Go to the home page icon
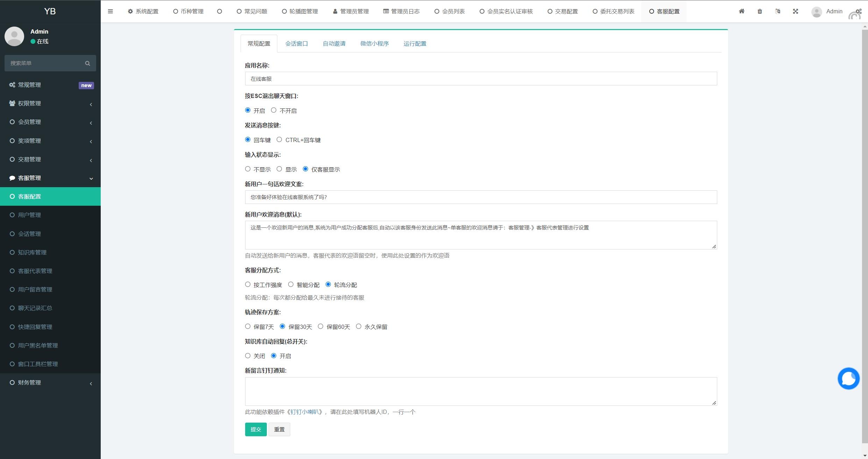The height and width of the screenshot is (459, 868). click(x=741, y=11)
